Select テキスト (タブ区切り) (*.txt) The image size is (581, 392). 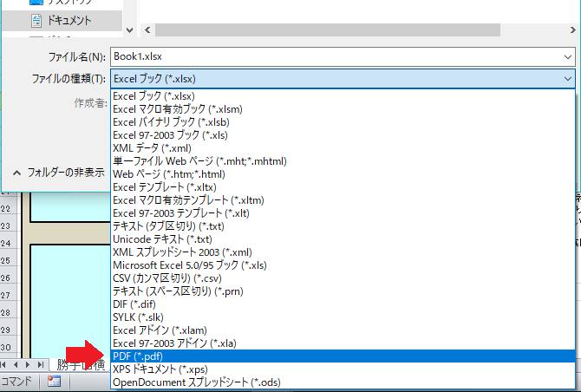(343, 226)
